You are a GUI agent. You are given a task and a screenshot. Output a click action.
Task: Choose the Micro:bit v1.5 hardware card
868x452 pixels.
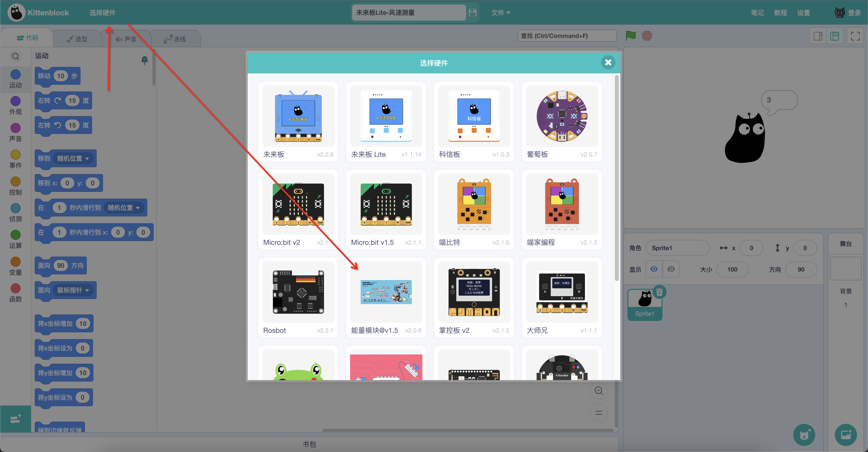click(x=386, y=209)
